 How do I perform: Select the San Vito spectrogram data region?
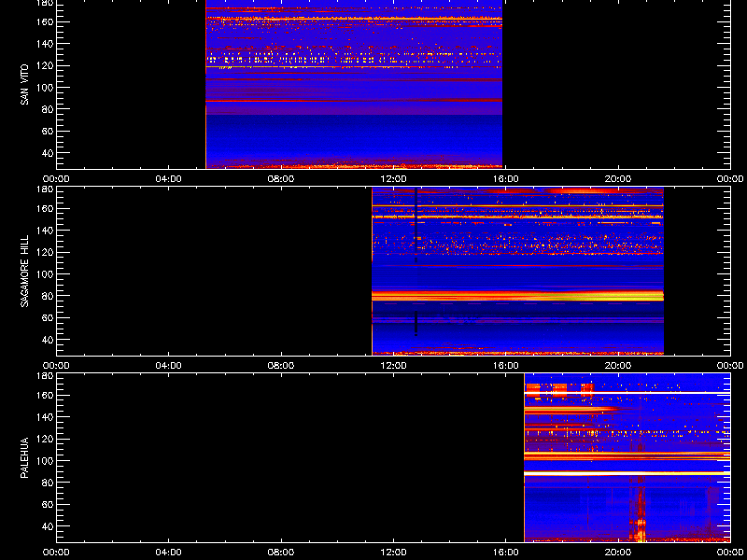pyautogui.click(x=354, y=84)
